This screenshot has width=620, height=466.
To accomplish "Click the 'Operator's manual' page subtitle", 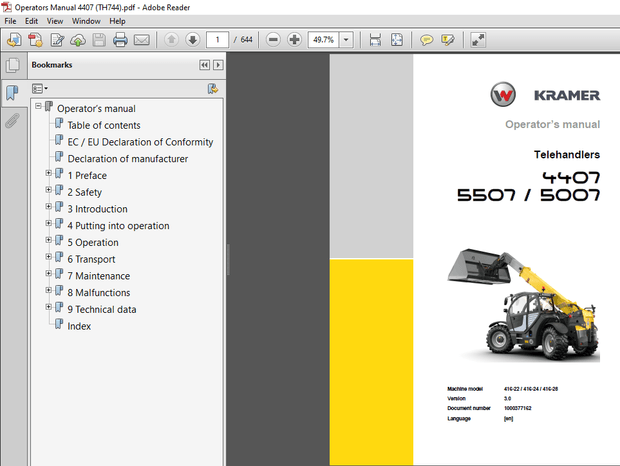I will point(552,125).
